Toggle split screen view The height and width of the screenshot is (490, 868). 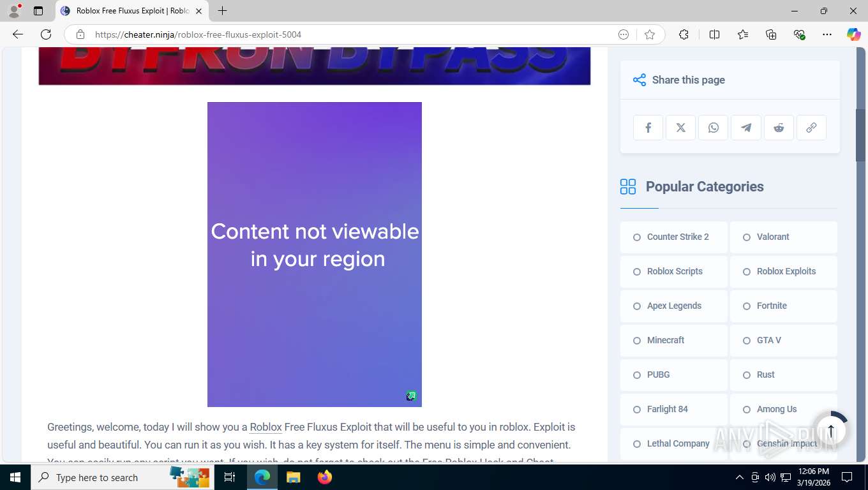point(714,34)
